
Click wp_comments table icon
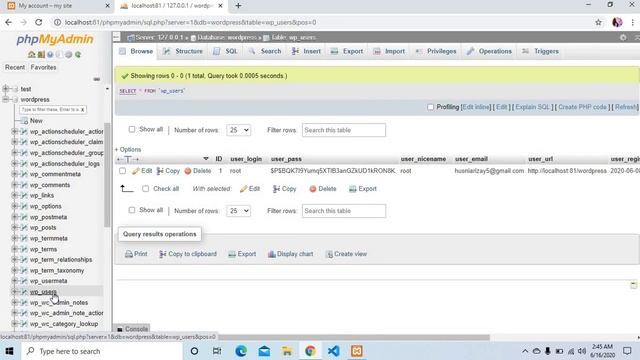pos(24,185)
